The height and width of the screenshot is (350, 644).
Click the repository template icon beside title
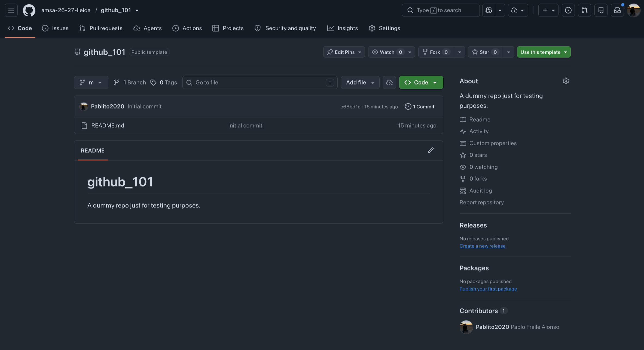coord(77,52)
